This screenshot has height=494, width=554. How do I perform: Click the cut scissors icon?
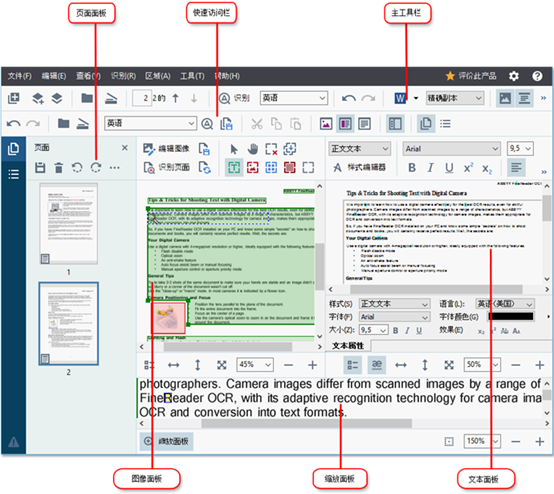point(257,124)
